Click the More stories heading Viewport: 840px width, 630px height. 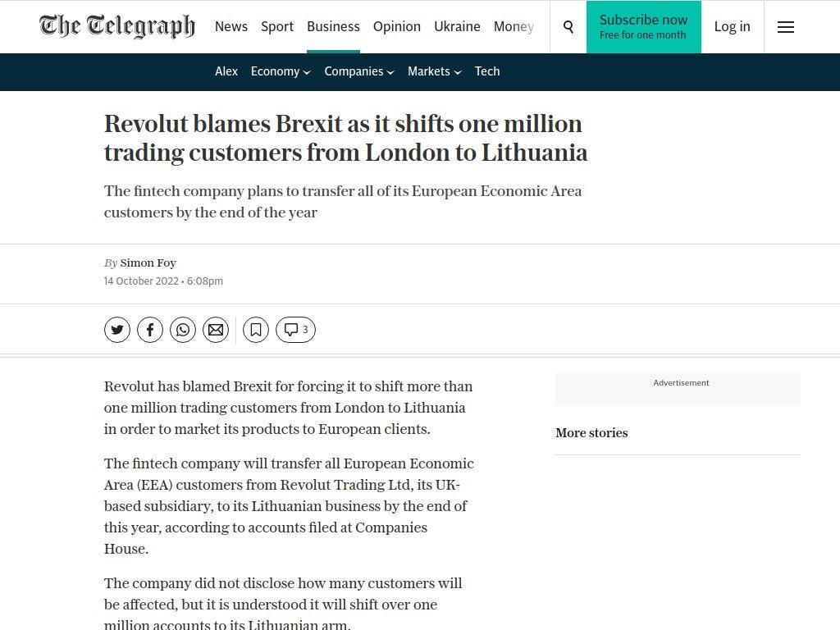pos(591,432)
